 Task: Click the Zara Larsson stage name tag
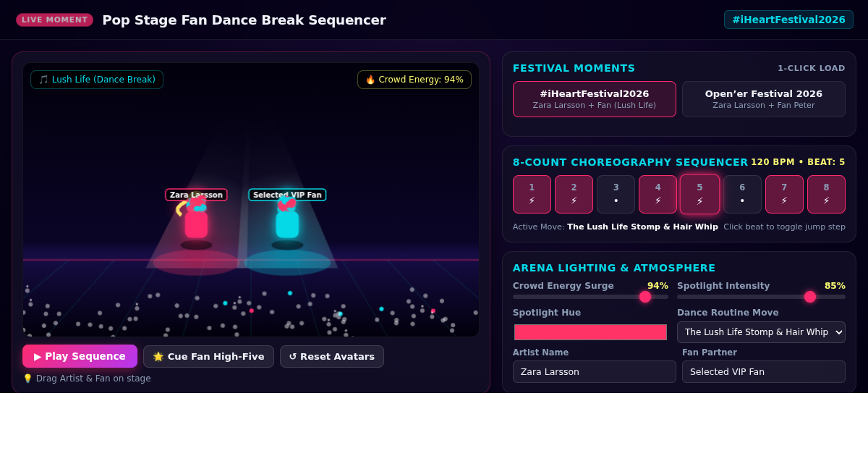(196, 195)
